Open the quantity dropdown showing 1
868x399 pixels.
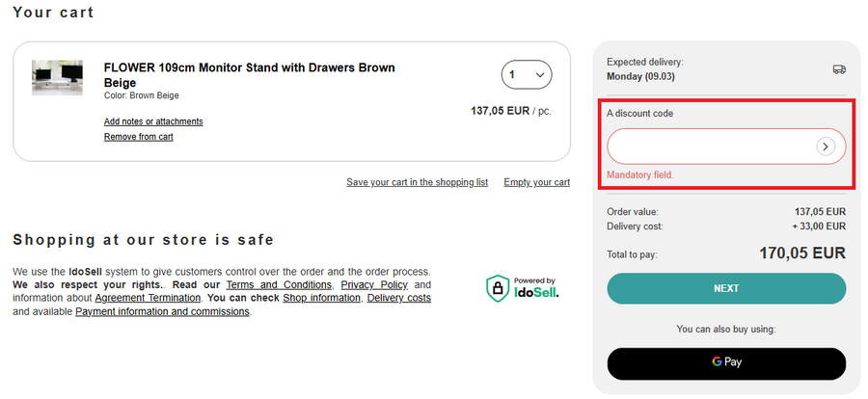526,74
